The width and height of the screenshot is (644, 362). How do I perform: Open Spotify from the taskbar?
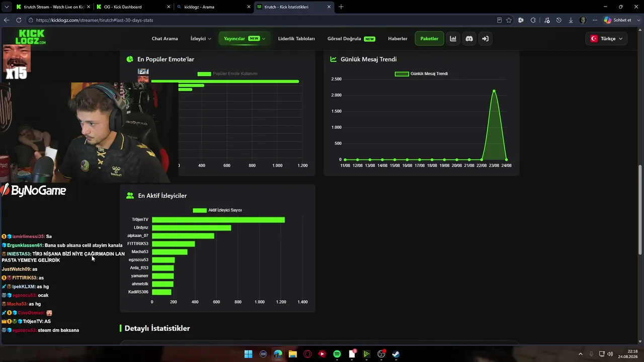[x=337, y=354]
